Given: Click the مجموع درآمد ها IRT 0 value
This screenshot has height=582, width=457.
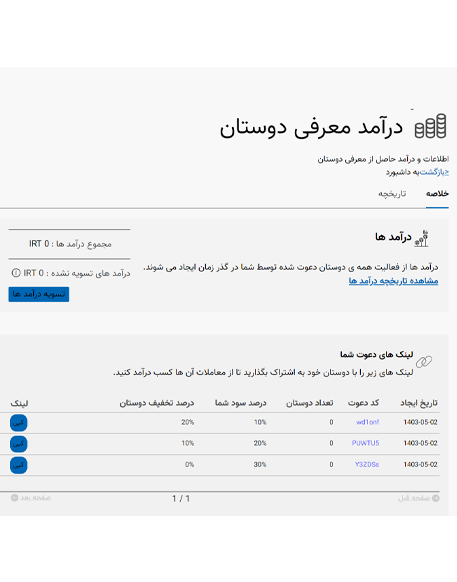Looking at the screenshot, I should 70,244.
